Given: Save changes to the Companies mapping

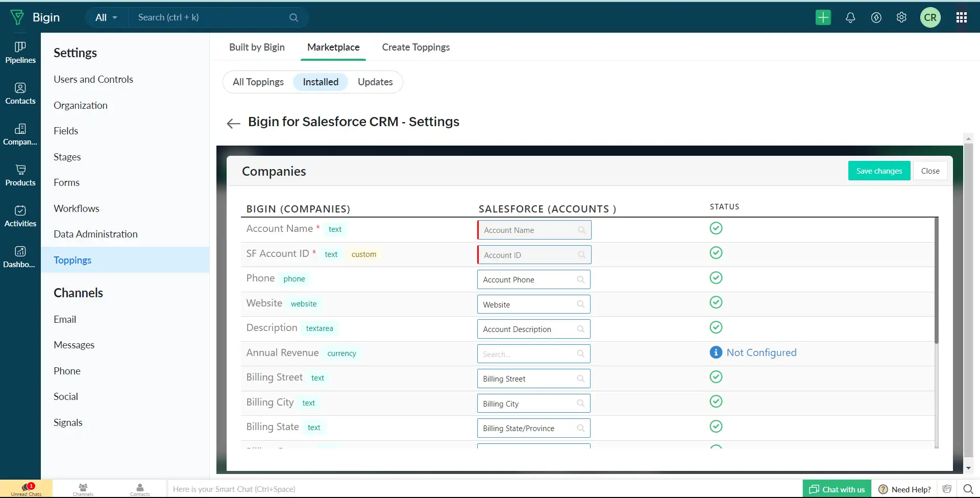Looking at the screenshot, I should pyautogui.click(x=879, y=171).
